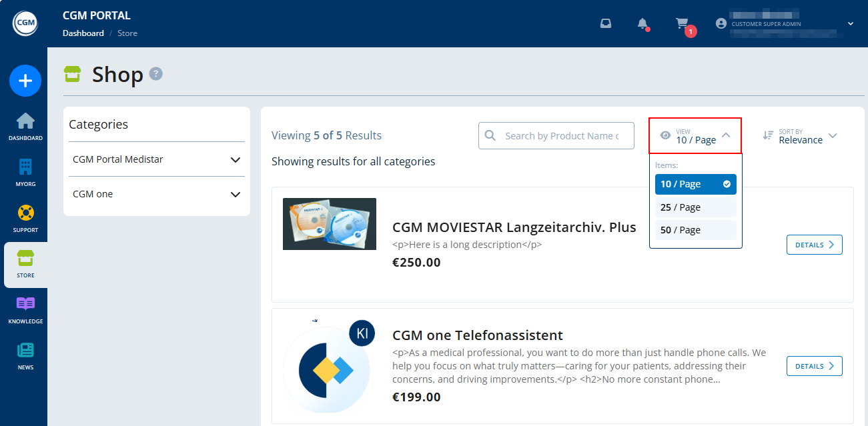Open Support from sidebar
Viewport: 868px width, 426px height.
click(x=25, y=218)
